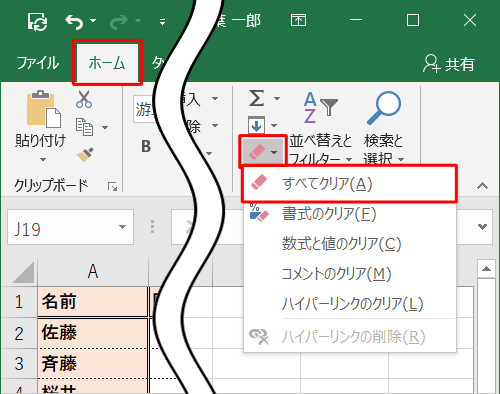
Task: Expand the 貼り付け dropdown arrow
Action: pyautogui.click(x=43, y=160)
